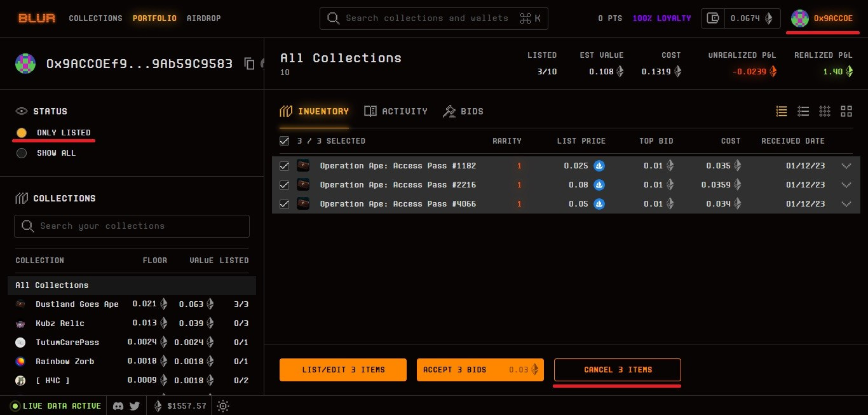Image resolution: width=868 pixels, height=415 pixels.
Task: Select the All Collections row
Action: pyautogui.click(x=132, y=285)
